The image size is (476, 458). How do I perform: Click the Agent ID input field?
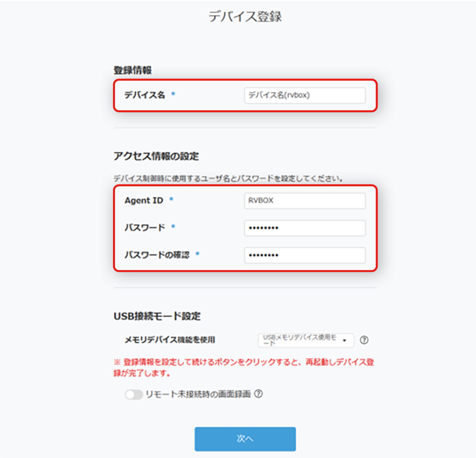pyautogui.click(x=305, y=201)
